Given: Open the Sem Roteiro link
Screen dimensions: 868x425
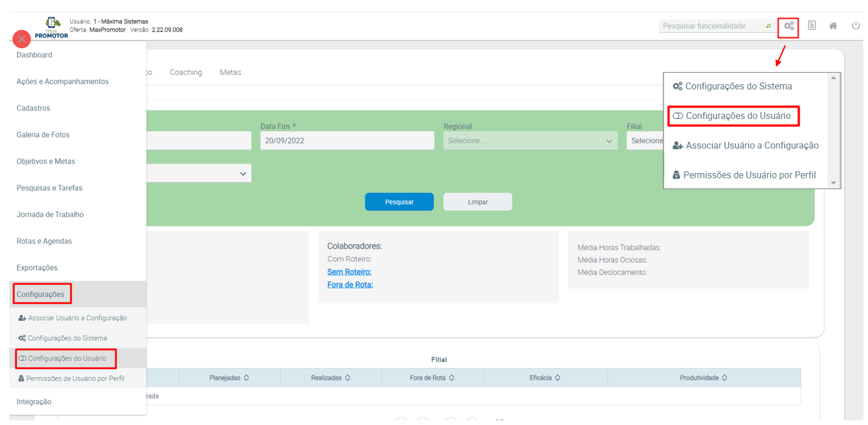Looking at the screenshot, I should pyautogui.click(x=349, y=272).
